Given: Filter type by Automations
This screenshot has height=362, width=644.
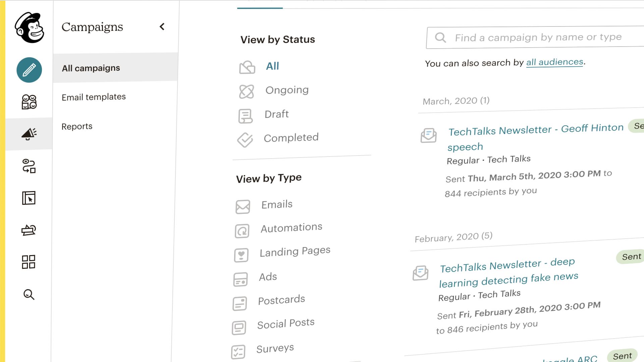Looking at the screenshot, I should pos(291,228).
